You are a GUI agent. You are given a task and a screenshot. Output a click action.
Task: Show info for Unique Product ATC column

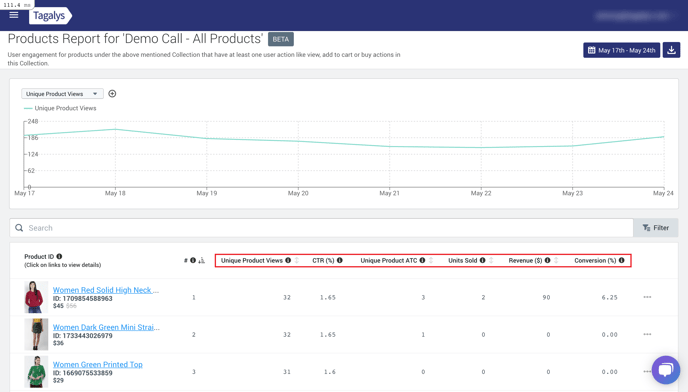pyautogui.click(x=422, y=260)
